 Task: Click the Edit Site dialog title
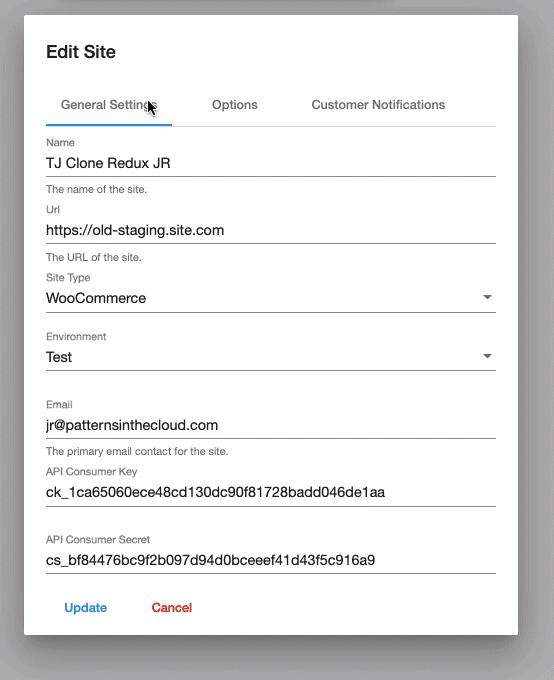tap(81, 52)
